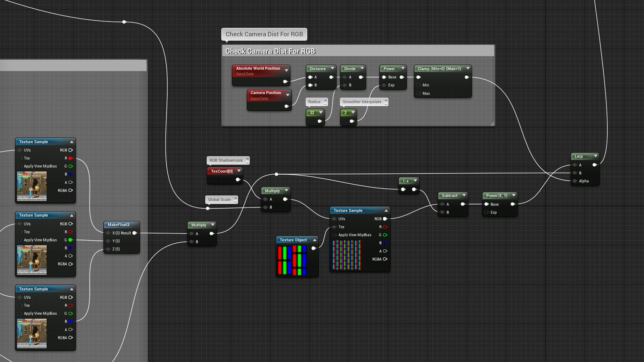Click the Clamp node dropdown arrow
Image resolution: width=644 pixels, height=362 pixels.
[x=468, y=68]
